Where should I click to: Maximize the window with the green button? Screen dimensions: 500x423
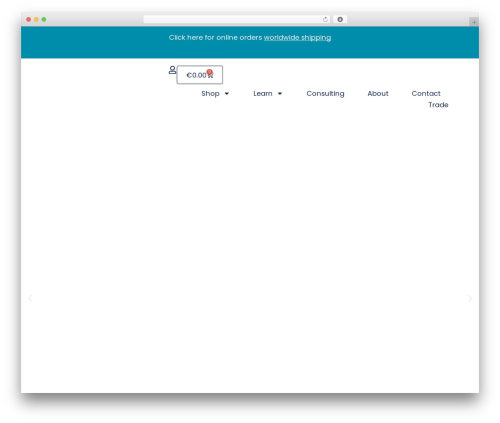pos(44,20)
